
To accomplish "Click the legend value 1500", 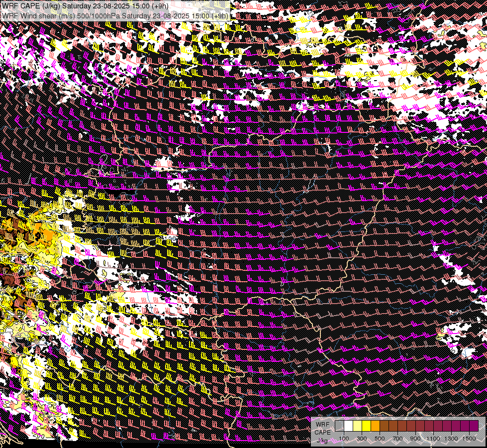I will [469, 439].
